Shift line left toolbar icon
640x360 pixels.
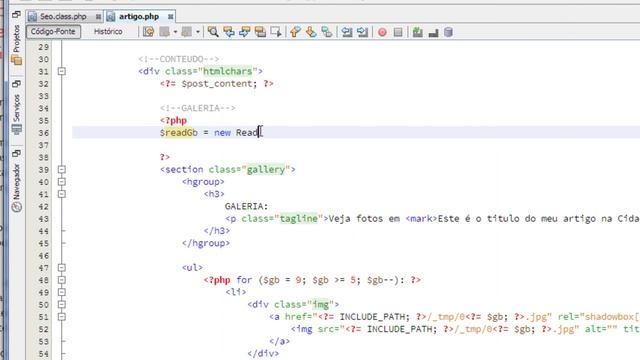click(347, 32)
